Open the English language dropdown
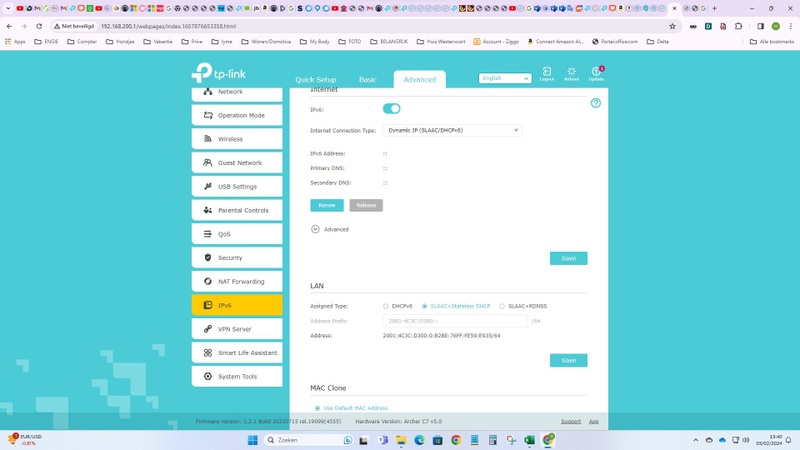The width and height of the screenshot is (800, 450). 505,78
